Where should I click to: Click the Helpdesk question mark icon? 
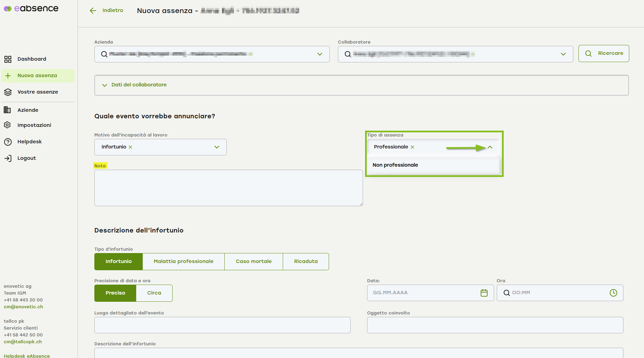8,142
